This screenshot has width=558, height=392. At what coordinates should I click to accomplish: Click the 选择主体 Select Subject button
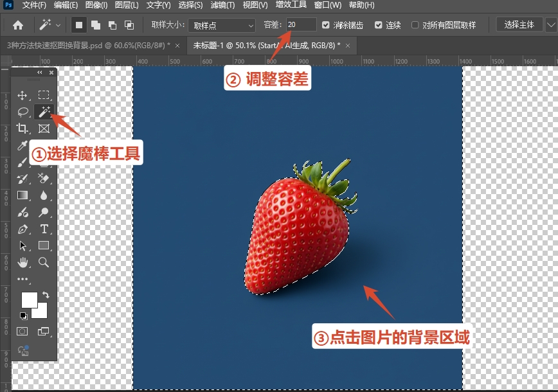[519, 26]
